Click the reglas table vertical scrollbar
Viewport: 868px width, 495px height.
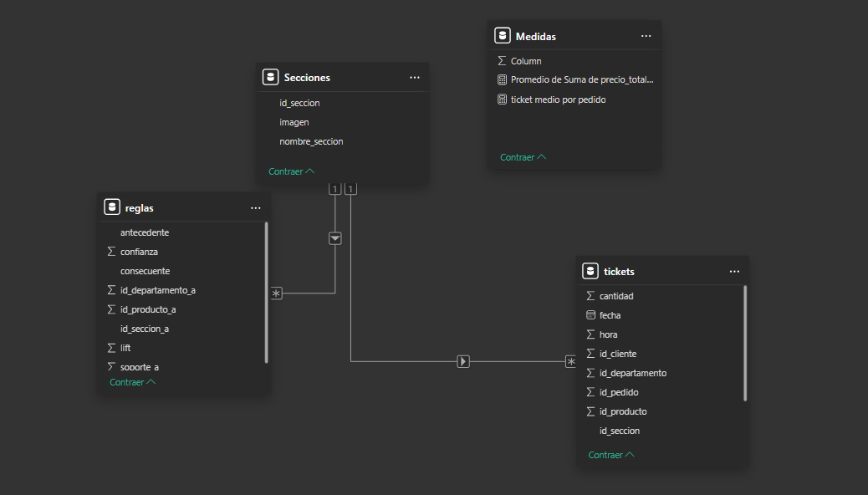pyautogui.click(x=267, y=293)
